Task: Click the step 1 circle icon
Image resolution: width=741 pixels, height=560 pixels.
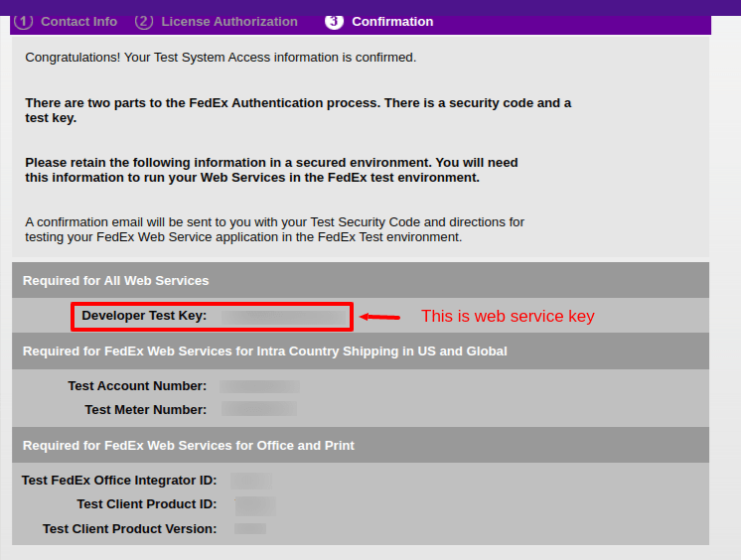Action: coord(23,21)
